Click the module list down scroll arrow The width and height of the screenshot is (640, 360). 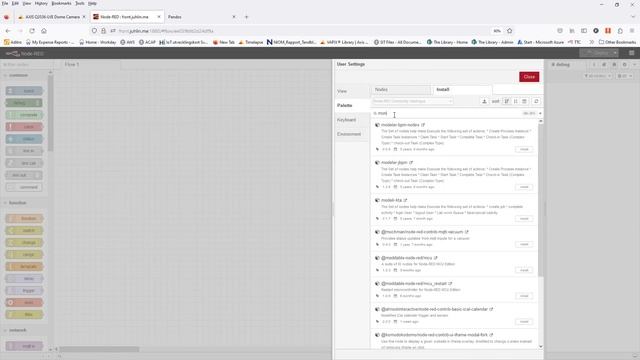(541, 347)
